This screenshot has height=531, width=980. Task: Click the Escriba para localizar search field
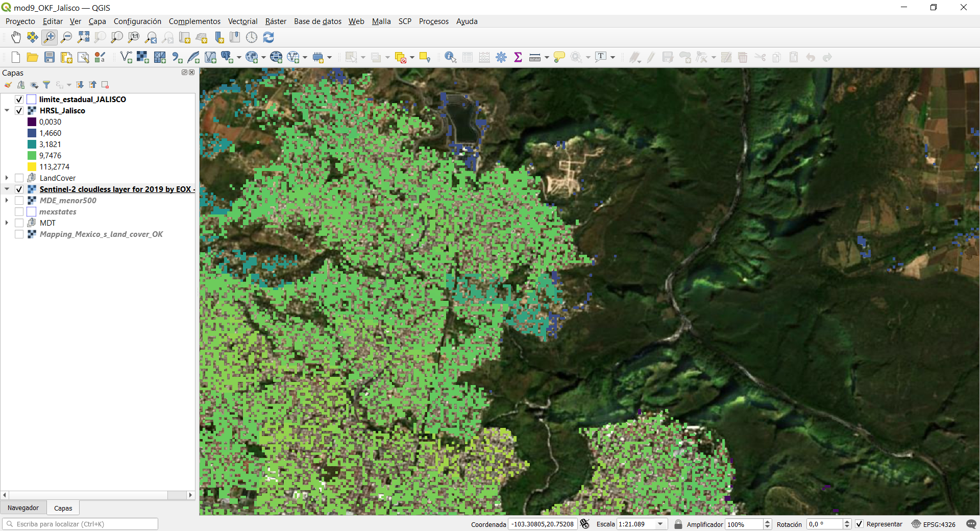pos(80,524)
